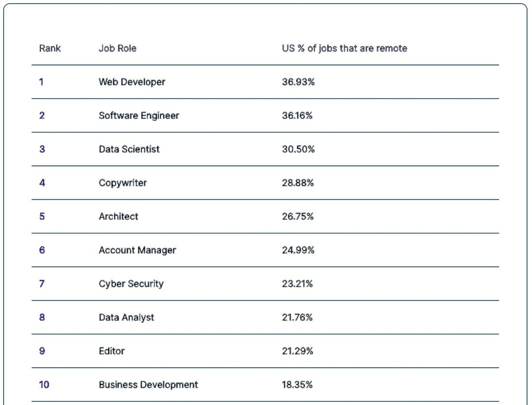Select the Data Scientist job role

click(129, 149)
